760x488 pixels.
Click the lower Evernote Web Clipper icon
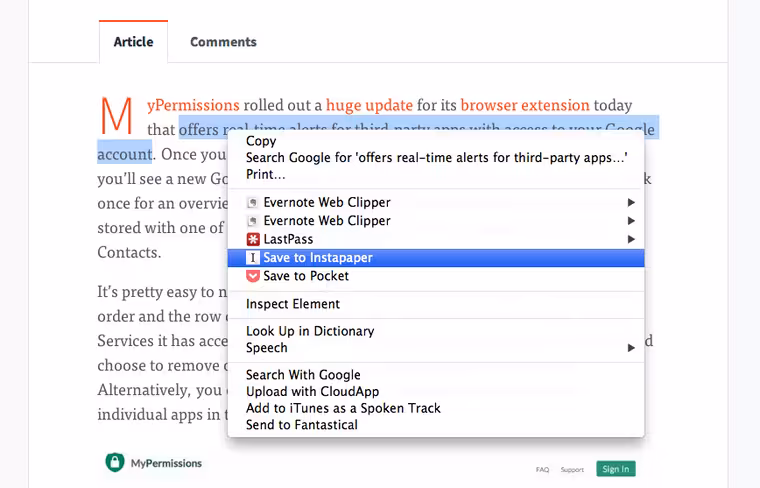253,220
